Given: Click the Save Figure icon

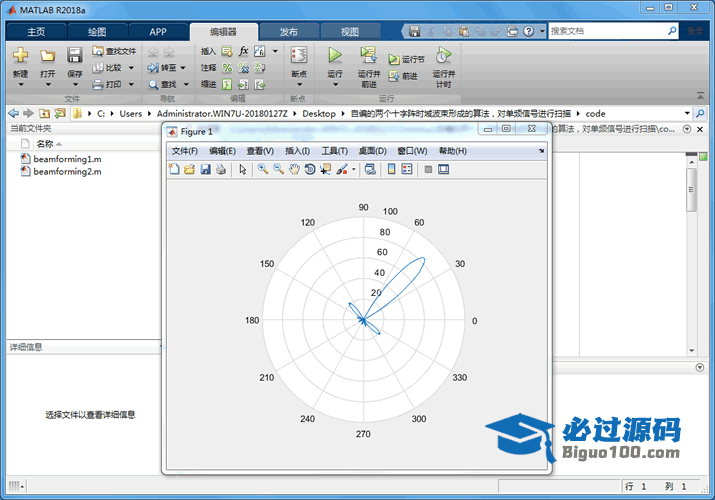Looking at the screenshot, I should 205,170.
